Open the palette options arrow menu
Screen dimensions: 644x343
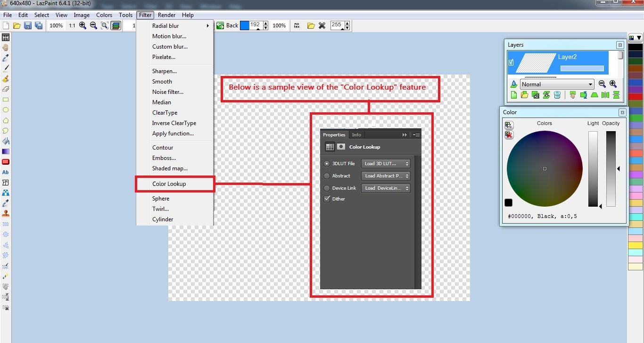click(639, 38)
